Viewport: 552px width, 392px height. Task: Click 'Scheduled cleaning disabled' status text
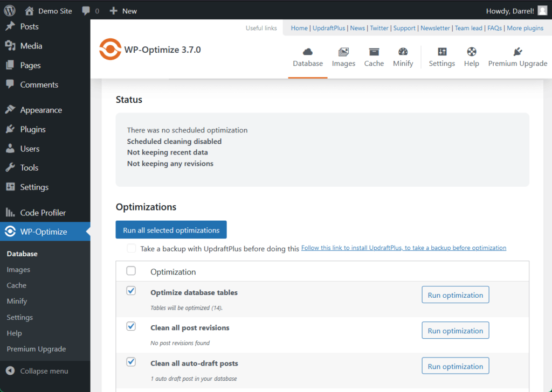(174, 141)
